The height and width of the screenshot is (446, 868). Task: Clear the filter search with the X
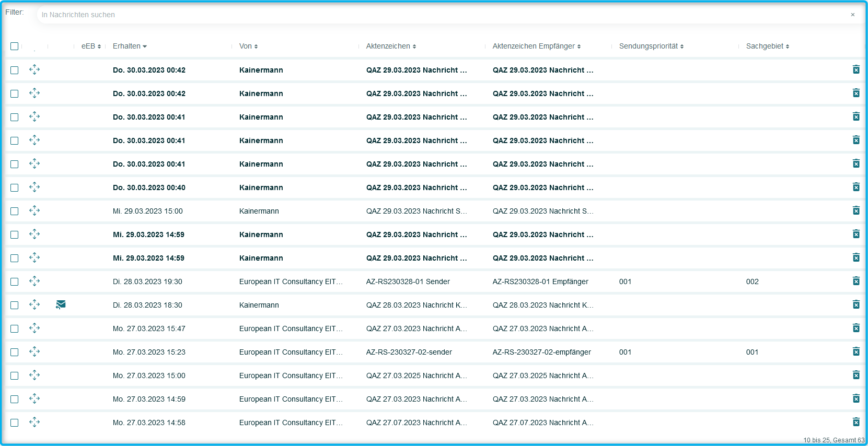[x=852, y=15]
